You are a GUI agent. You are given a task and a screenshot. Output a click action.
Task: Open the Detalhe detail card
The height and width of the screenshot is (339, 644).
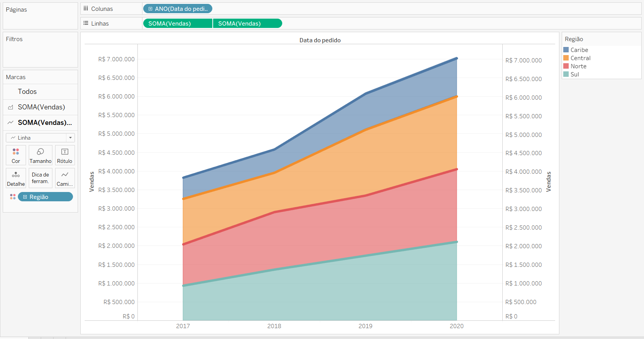(x=16, y=178)
